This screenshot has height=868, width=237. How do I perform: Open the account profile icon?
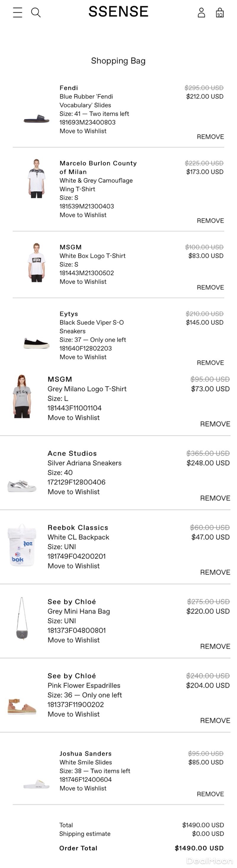[201, 12]
